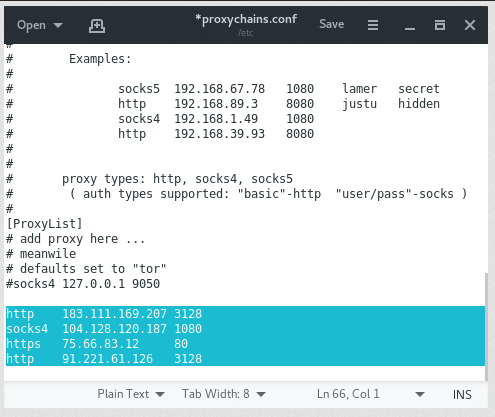Click the socks4 104.128.120.187 1080 line

245,329
